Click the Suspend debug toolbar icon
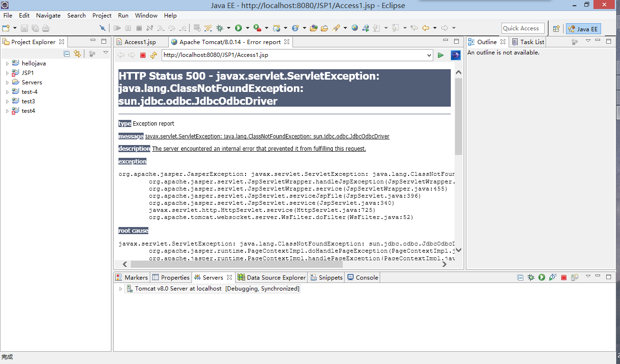This screenshot has width=620, height=364. click(x=128, y=28)
